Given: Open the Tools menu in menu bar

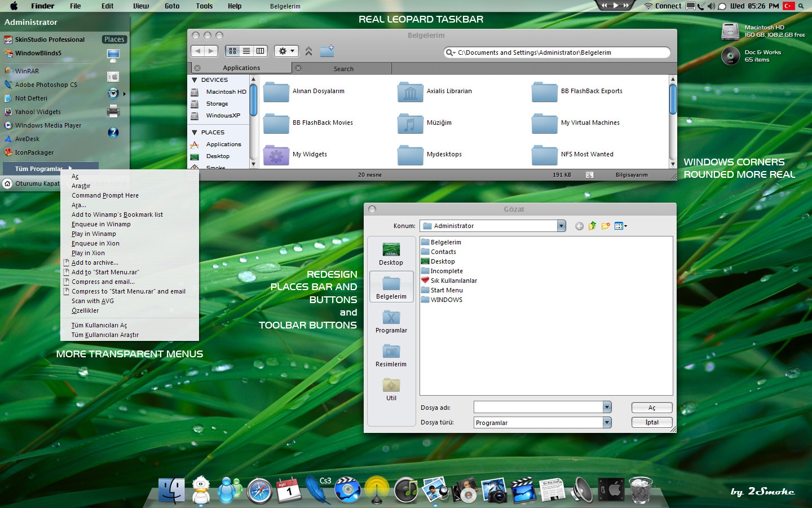Looking at the screenshot, I should pos(204,6).
